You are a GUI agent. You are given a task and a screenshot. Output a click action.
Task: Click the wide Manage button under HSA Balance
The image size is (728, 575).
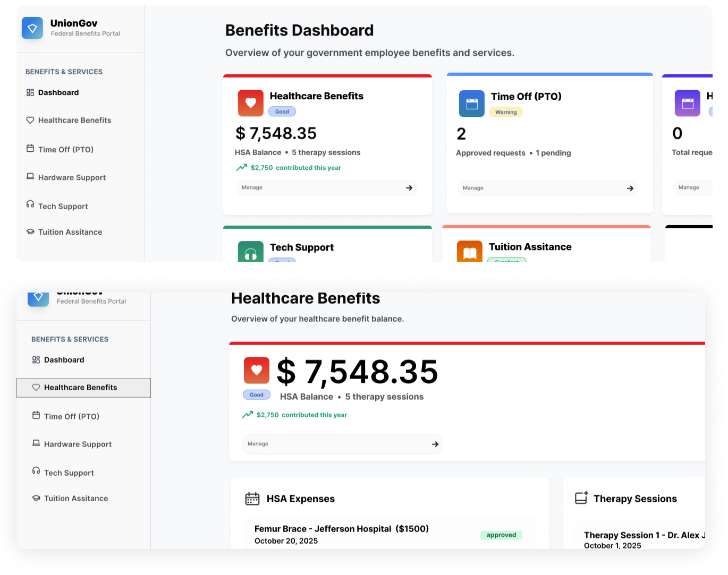(x=342, y=444)
